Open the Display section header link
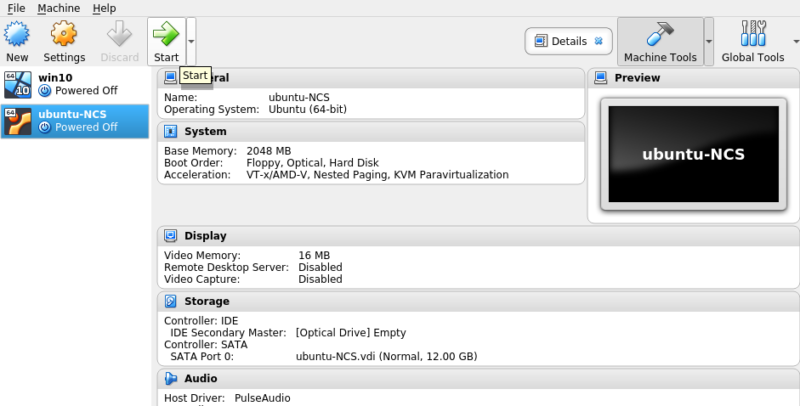This screenshot has height=406, width=800. pos(205,236)
